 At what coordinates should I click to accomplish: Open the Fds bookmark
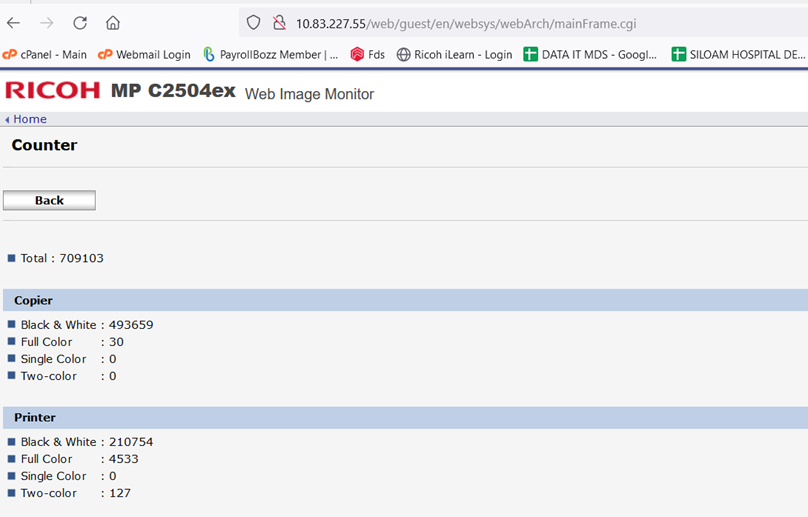[x=367, y=54]
